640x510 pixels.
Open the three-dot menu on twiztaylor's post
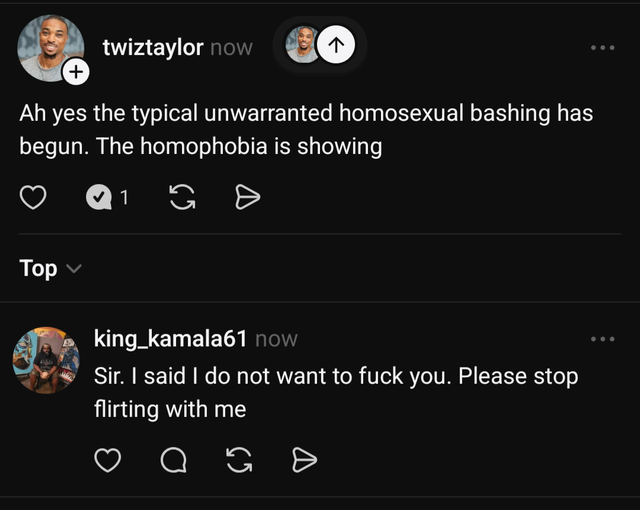coord(603,47)
